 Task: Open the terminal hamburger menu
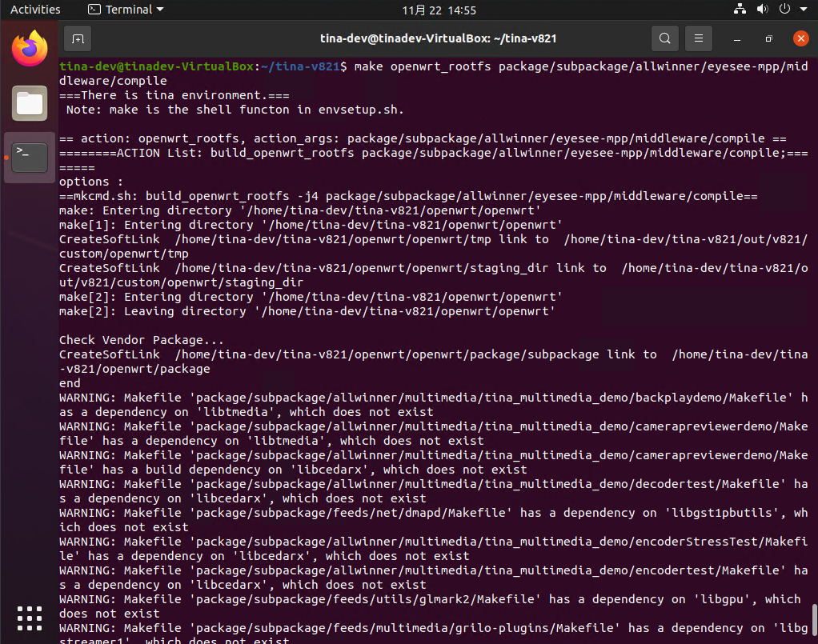[699, 38]
